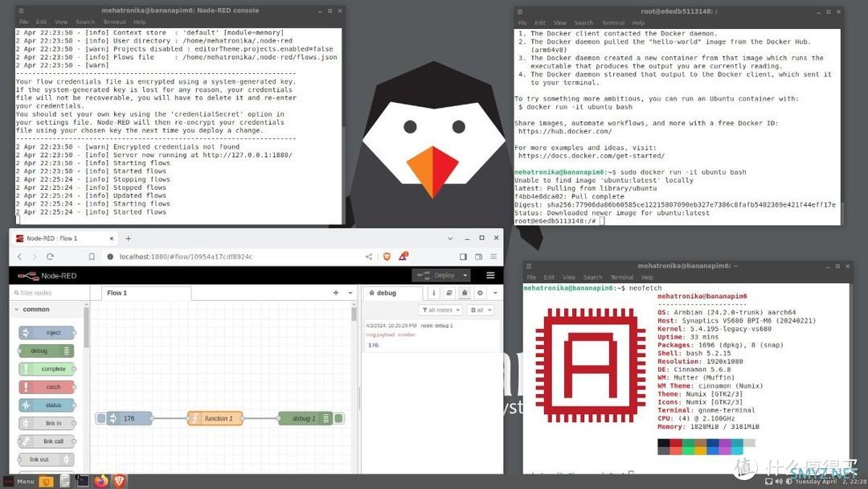Image resolution: width=868 pixels, height=489 pixels.
Task: Open the Deploy options dropdown arrow
Action: pyautogui.click(x=465, y=275)
